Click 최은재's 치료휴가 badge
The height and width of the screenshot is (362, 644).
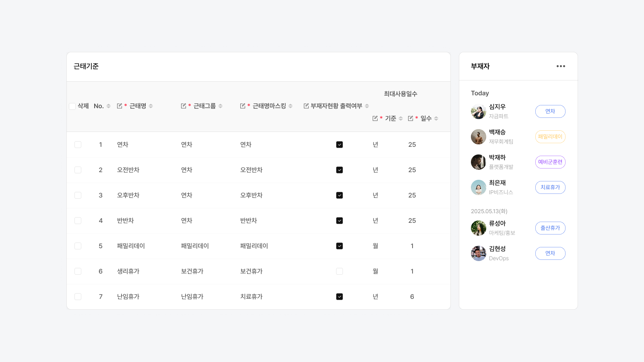tap(550, 187)
